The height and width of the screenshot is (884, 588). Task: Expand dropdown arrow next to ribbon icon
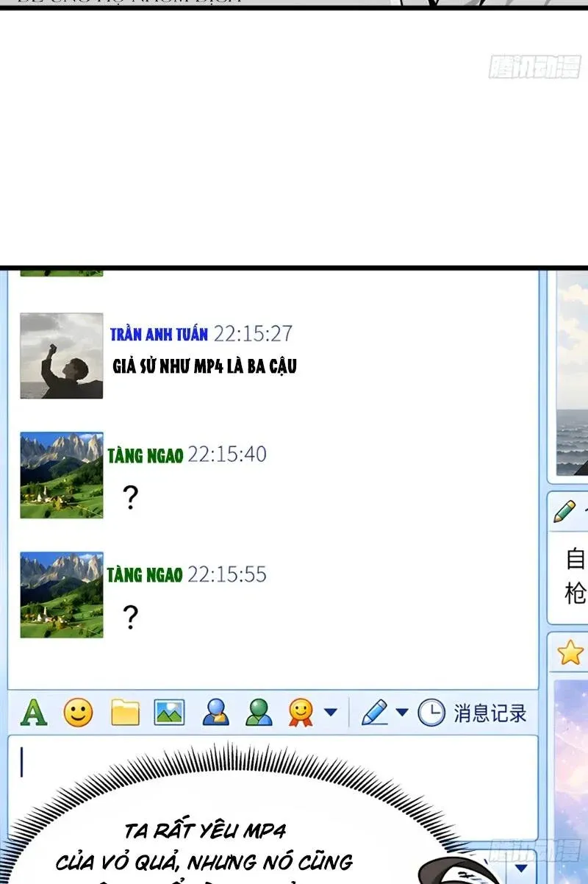331,712
